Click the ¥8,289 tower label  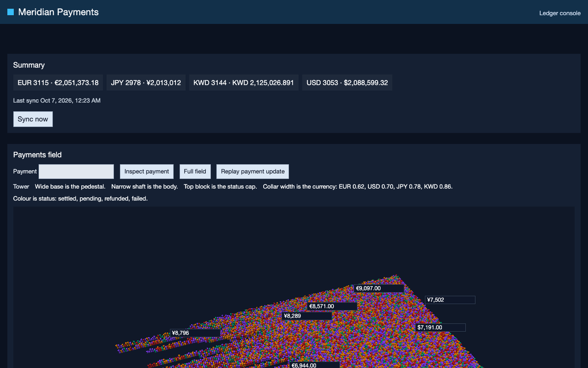pyautogui.click(x=307, y=316)
